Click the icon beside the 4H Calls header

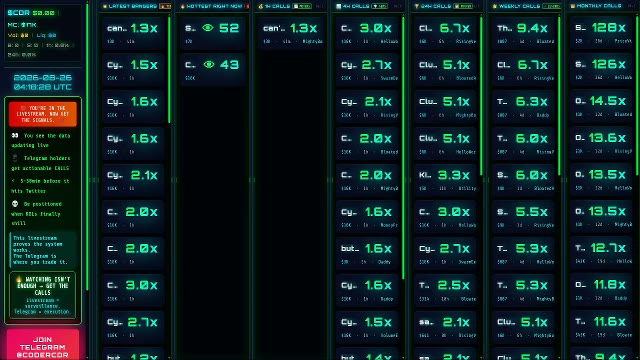(338, 6)
